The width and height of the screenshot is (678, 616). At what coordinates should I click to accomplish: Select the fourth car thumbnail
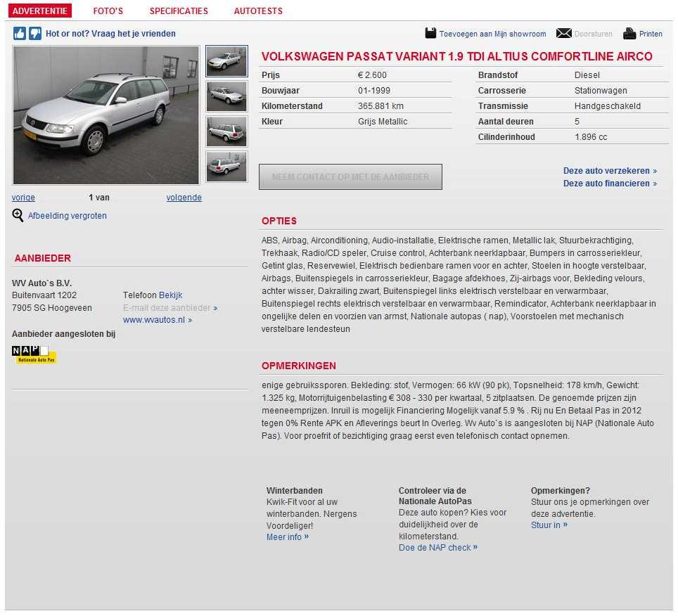(226, 167)
